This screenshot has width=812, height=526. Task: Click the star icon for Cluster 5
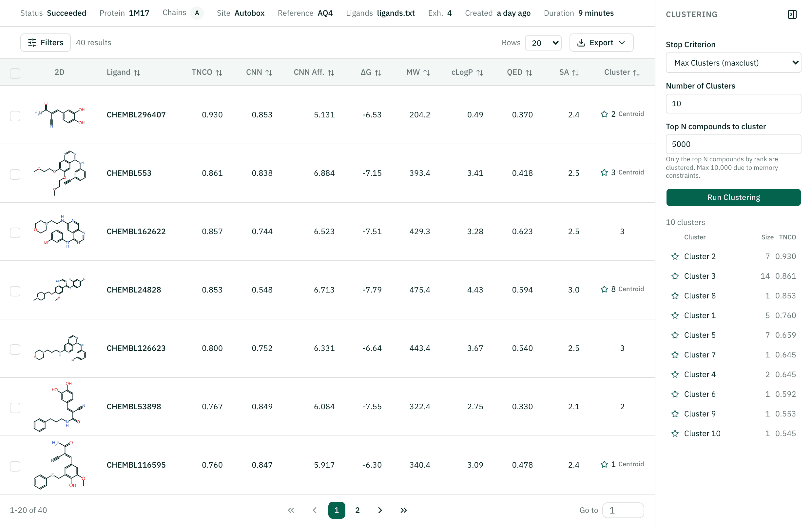675,335
